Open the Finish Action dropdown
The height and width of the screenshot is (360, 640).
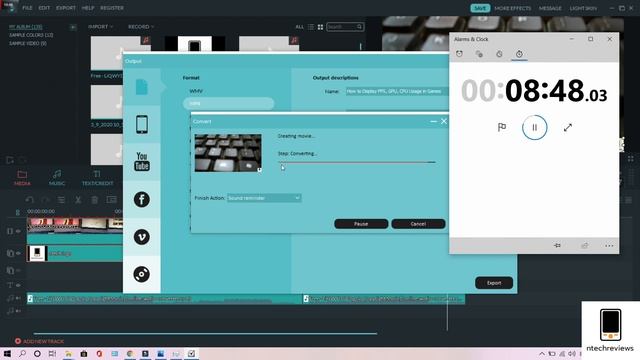point(264,198)
